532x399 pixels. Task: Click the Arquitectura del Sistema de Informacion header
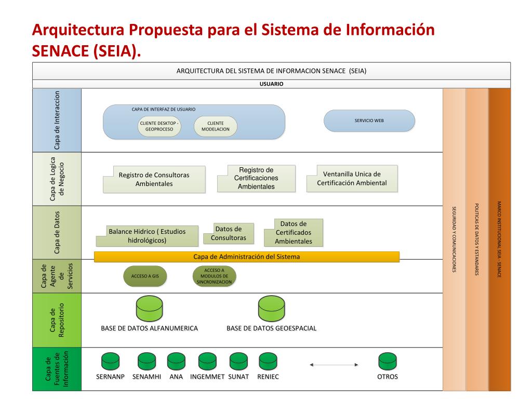[271, 71]
